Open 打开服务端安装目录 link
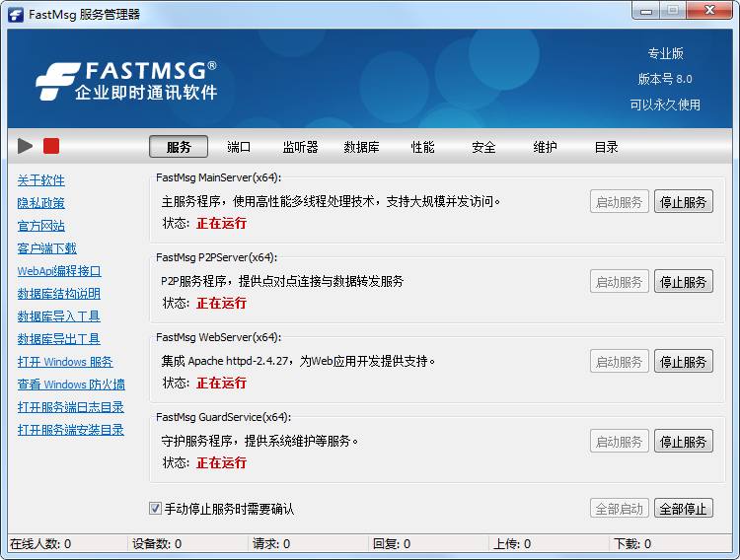 point(71,429)
